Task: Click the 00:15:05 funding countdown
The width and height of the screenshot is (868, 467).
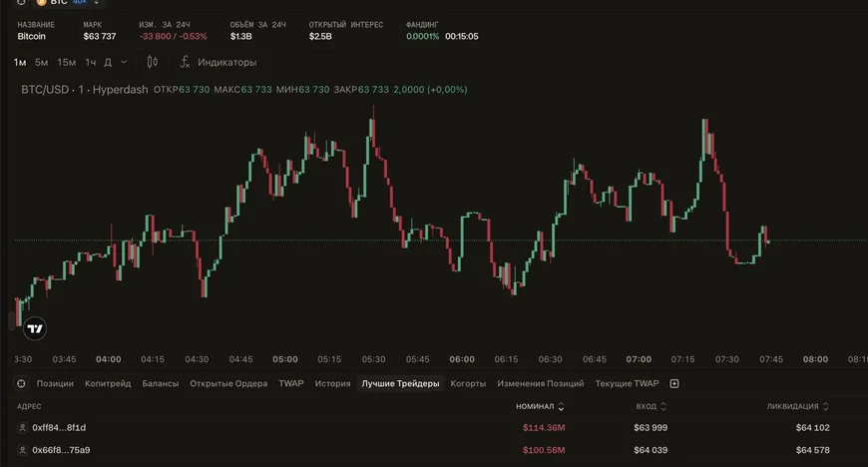Action: tap(462, 37)
